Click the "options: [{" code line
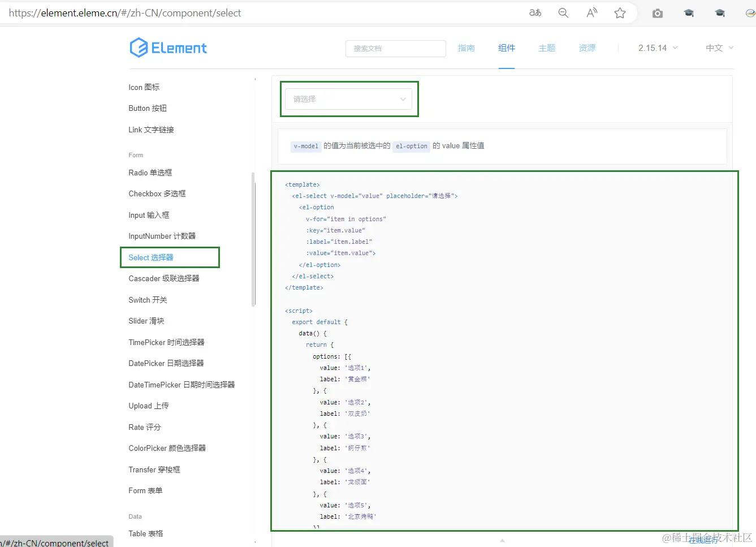 (x=332, y=356)
